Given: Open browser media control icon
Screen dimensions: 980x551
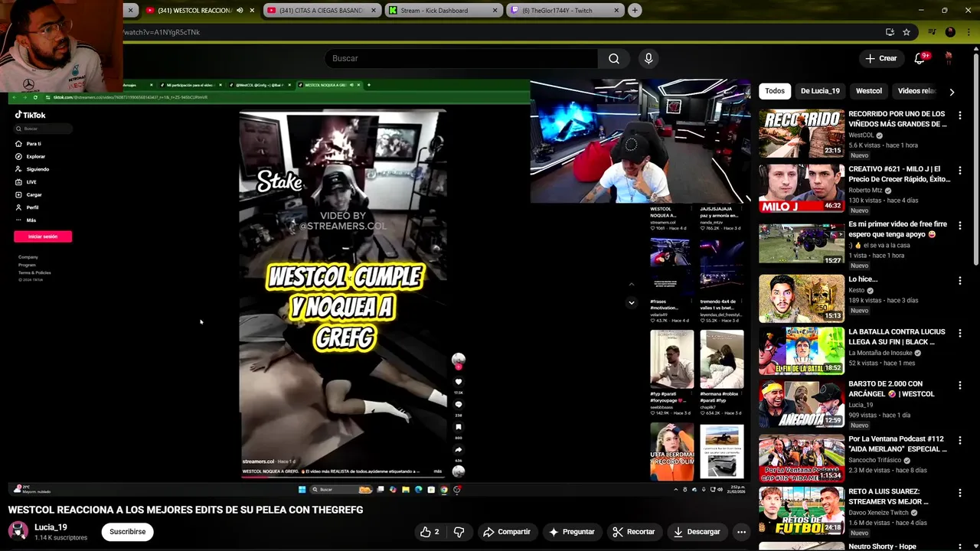Looking at the screenshot, I should point(932,32).
